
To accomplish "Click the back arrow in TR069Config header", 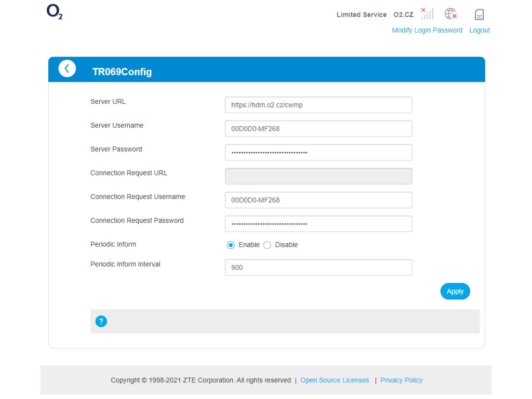I will tap(67, 69).
